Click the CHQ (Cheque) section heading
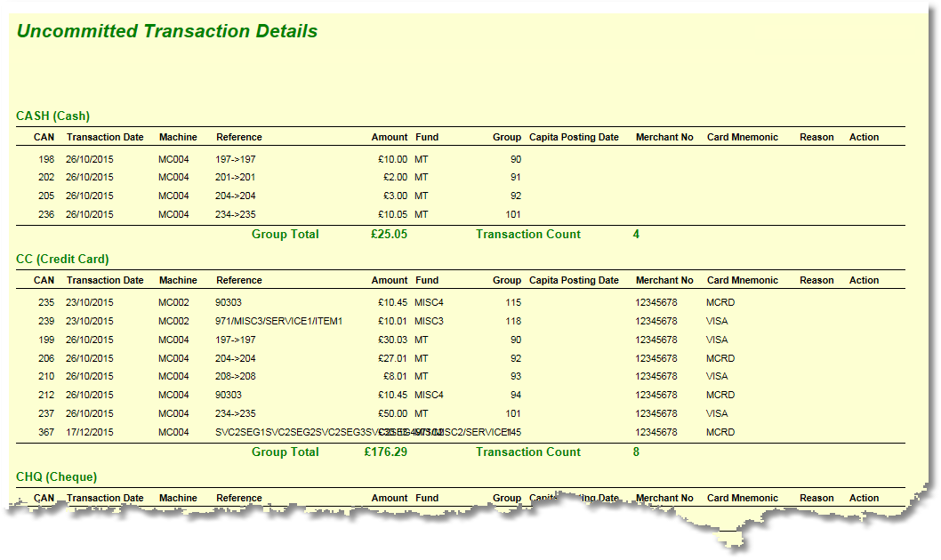941x560 pixels. tap(56, 476)
